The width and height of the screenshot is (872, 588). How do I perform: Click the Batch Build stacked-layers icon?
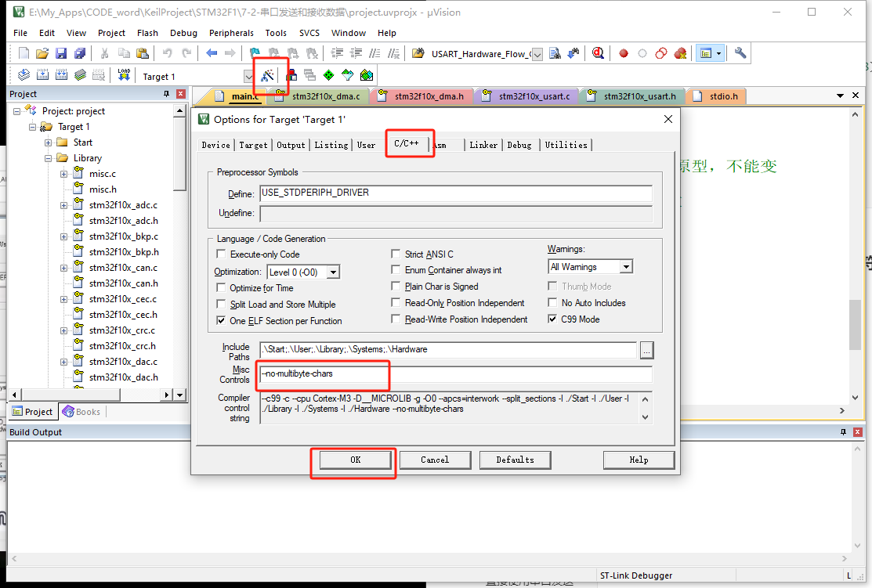pyautogui.click(x=81, y=75)
